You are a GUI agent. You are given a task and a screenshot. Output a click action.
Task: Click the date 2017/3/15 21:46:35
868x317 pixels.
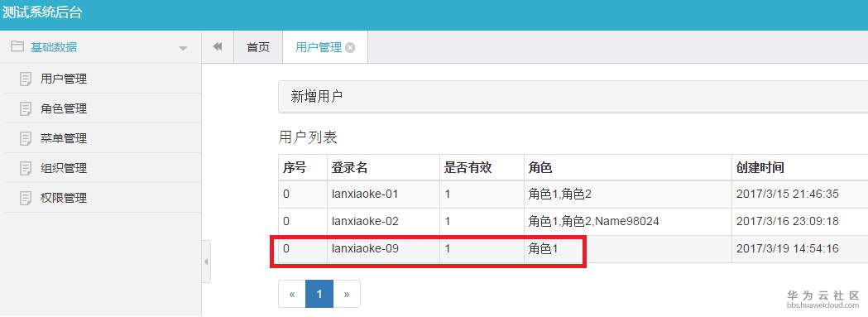[787, 194]
